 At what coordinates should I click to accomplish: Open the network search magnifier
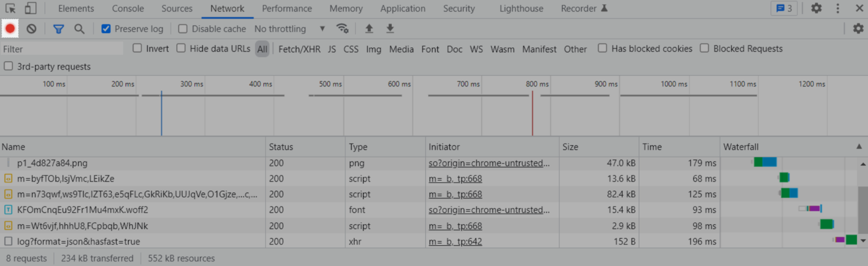tap(79, 29)
